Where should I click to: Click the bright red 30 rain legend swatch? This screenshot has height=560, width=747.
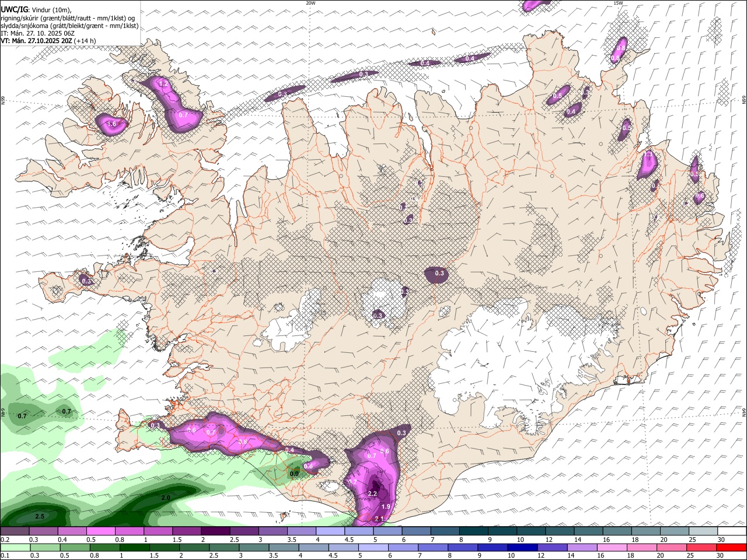coord(731,547)
